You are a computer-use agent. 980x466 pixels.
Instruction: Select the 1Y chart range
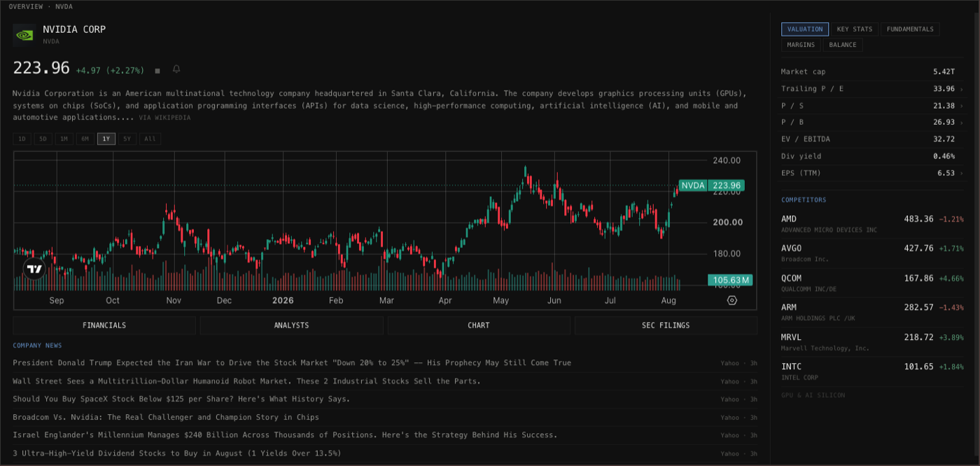(106, 139)
